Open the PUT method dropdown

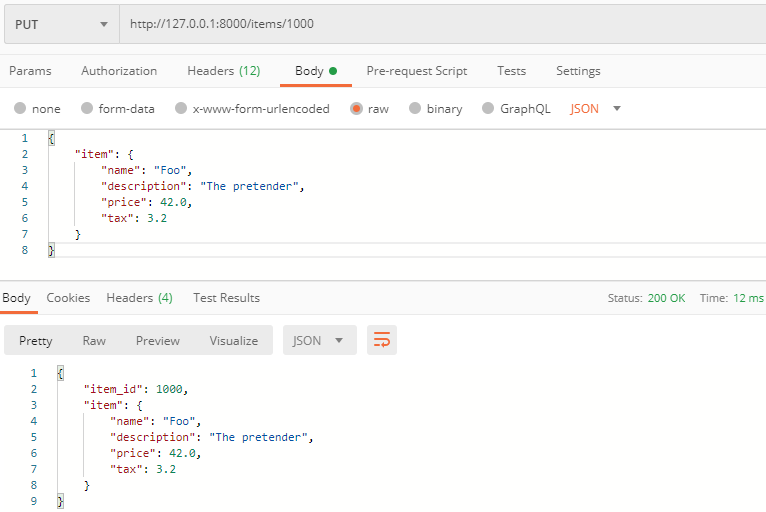[x=61, y=24]
